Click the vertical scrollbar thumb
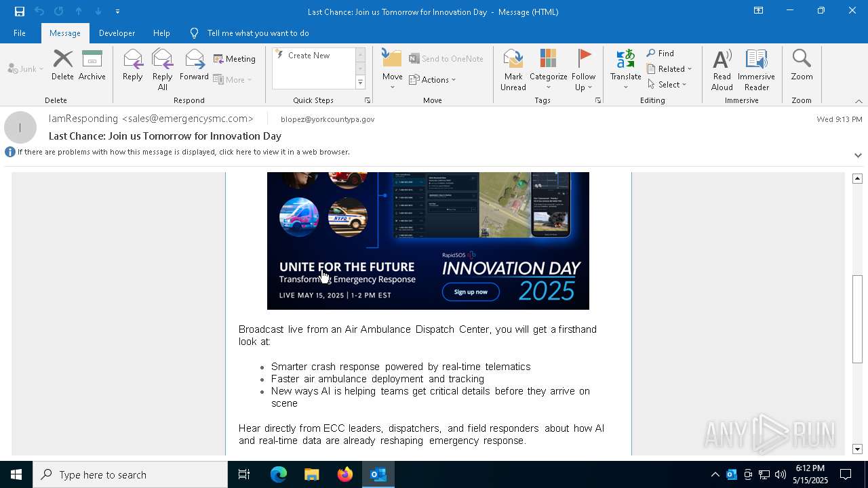868x488 pixels. tap(857, 319)
